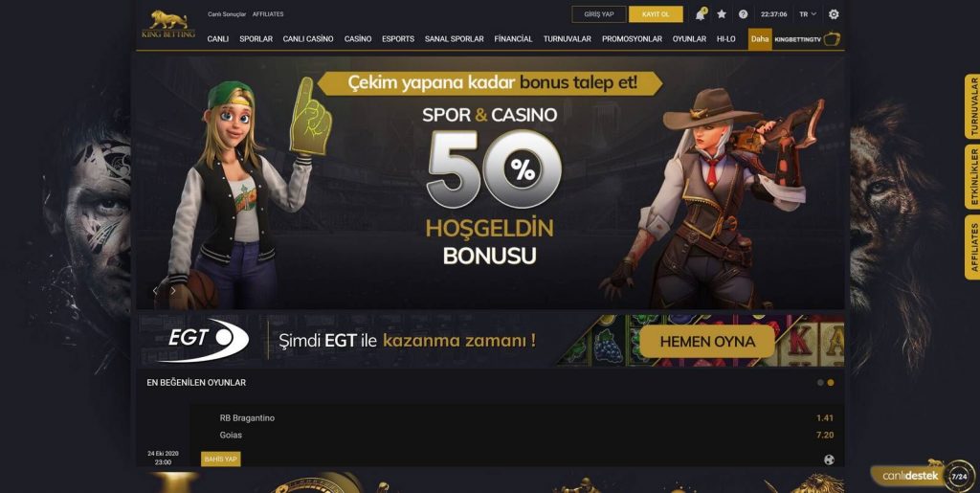The height and width of the screenshot is (493, 980).
Task: Click the GİRİŞ YAP login button
Action: 599,14
